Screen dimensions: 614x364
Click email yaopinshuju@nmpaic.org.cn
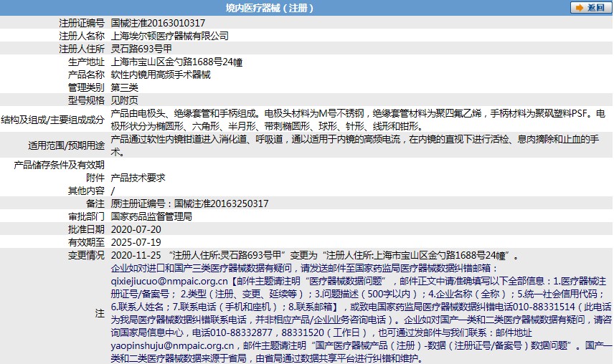point(172,345)
